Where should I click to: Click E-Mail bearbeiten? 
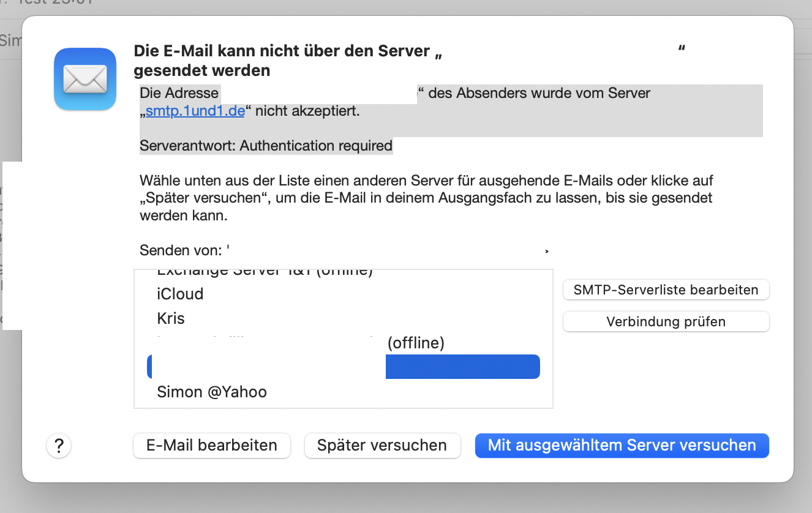[x=212, y=445]
